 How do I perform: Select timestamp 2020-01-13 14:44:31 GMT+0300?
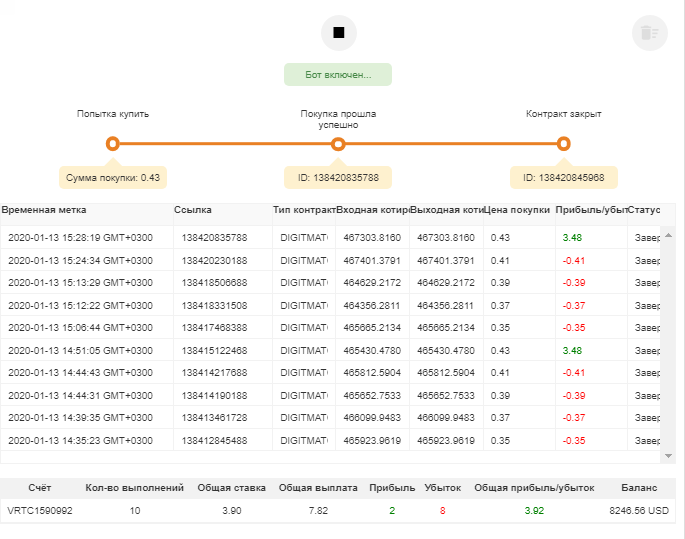pyautogui.click(x=80, y=395)
